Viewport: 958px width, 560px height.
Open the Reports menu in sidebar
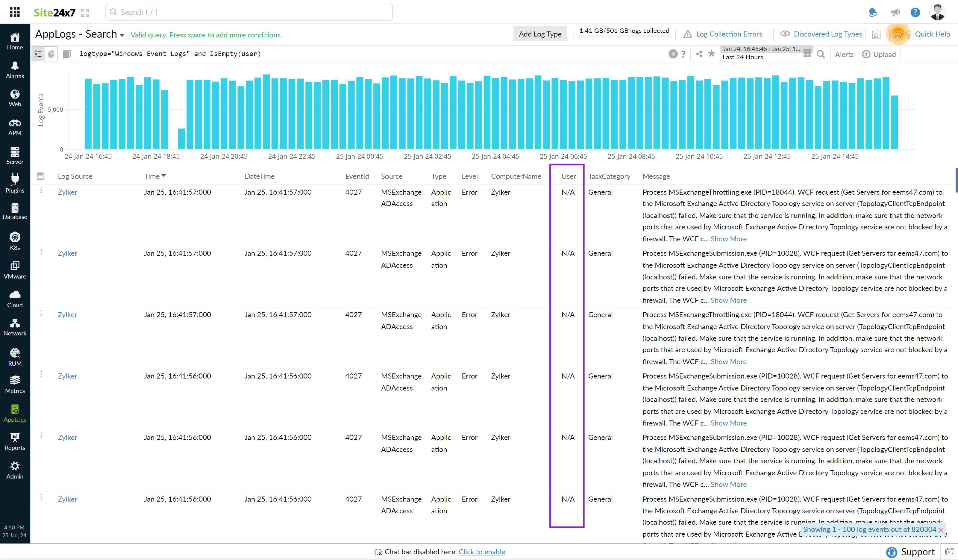[x=15, y=441]
